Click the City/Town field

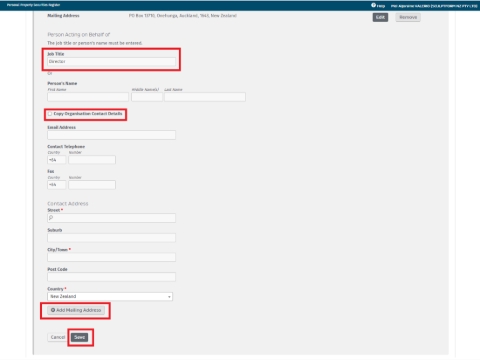click(111, 257)
